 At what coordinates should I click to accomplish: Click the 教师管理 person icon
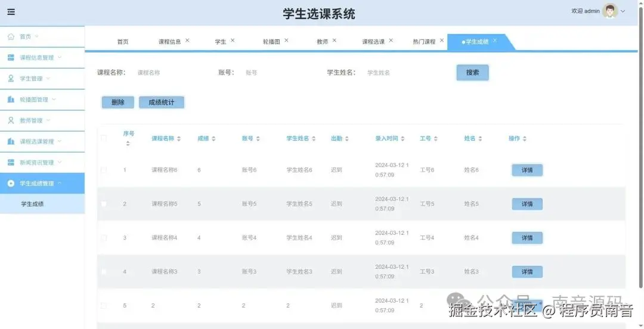click(x=11, y=120)
